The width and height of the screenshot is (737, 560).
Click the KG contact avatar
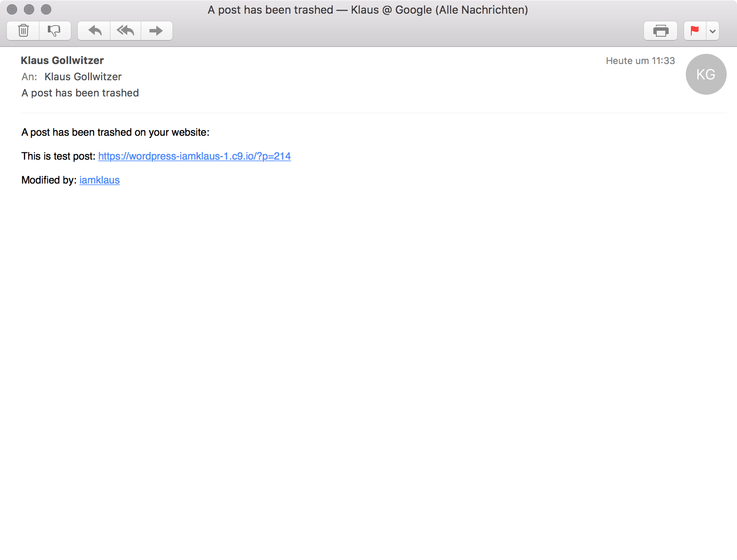706,74
